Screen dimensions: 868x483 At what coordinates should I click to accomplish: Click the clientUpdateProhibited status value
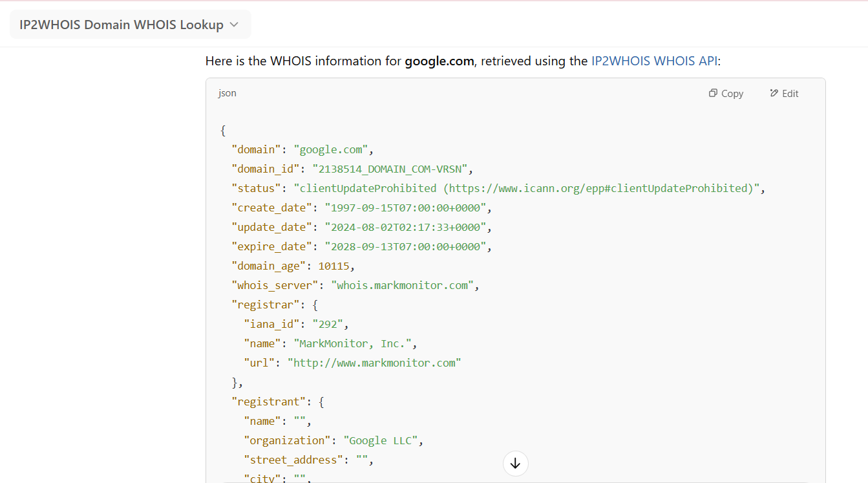coord(527,188)
